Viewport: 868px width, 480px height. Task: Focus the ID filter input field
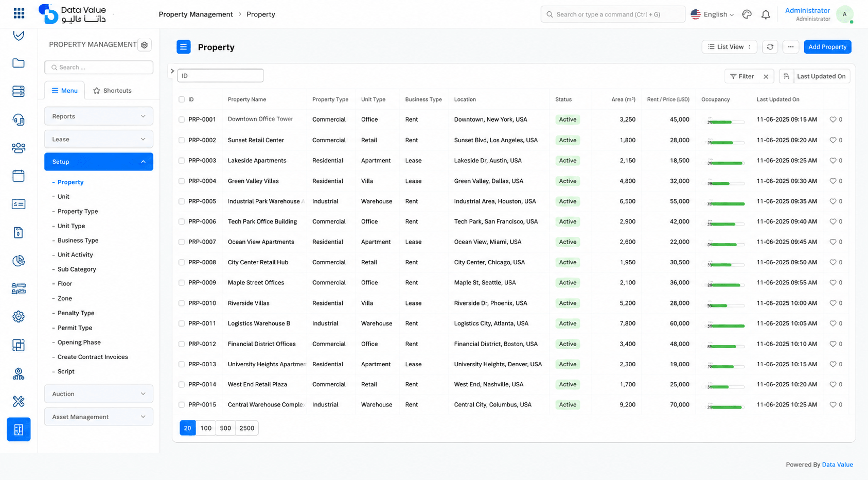220,76
